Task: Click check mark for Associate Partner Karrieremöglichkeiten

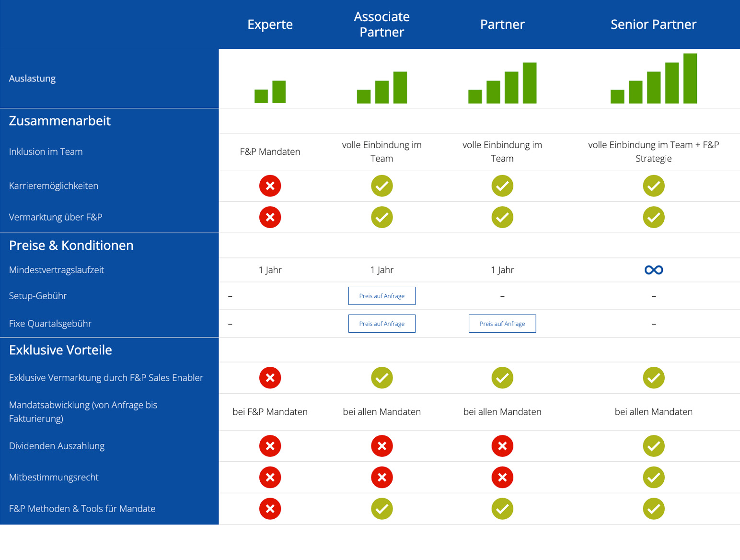Action: (x=382, y=186)
